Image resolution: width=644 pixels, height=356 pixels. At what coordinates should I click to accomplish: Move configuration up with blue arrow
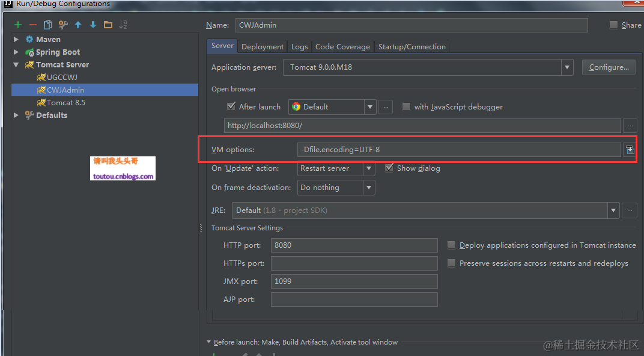point(78,25)
